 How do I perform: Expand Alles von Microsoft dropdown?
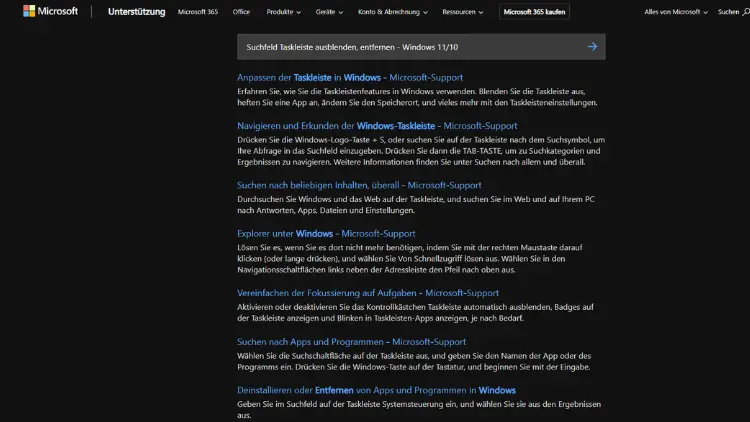coord(675,12)
